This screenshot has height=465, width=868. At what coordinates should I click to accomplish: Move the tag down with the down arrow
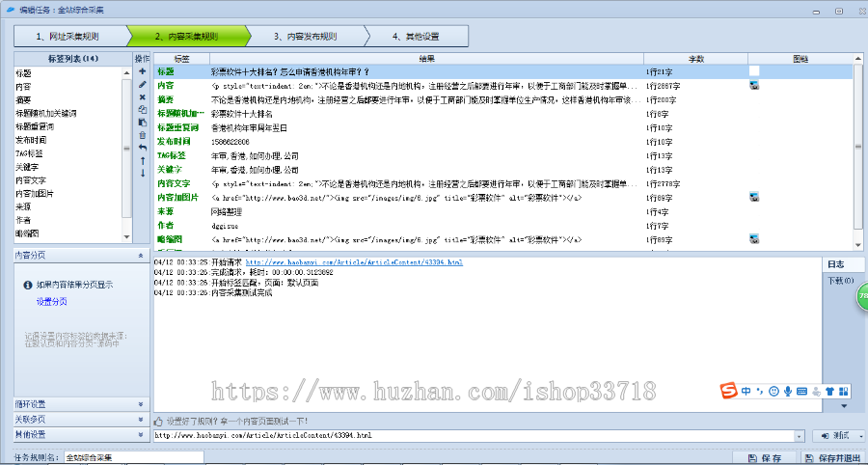pos(143,173)
